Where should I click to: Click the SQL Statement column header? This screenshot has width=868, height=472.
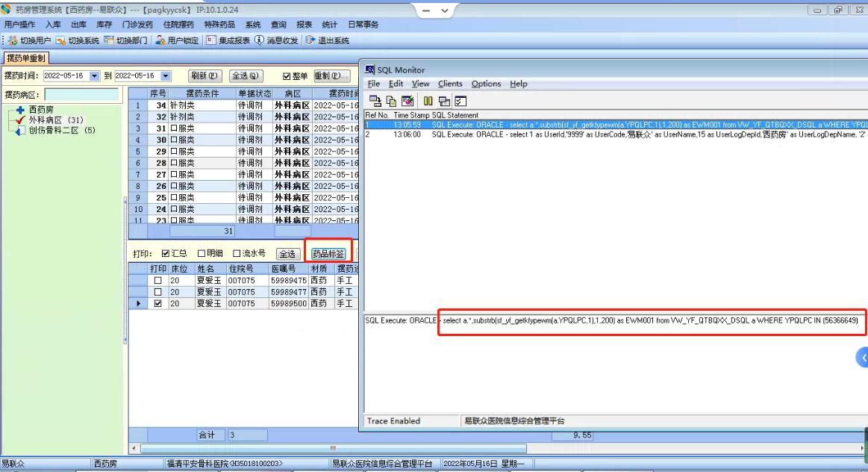pos(455,115)
